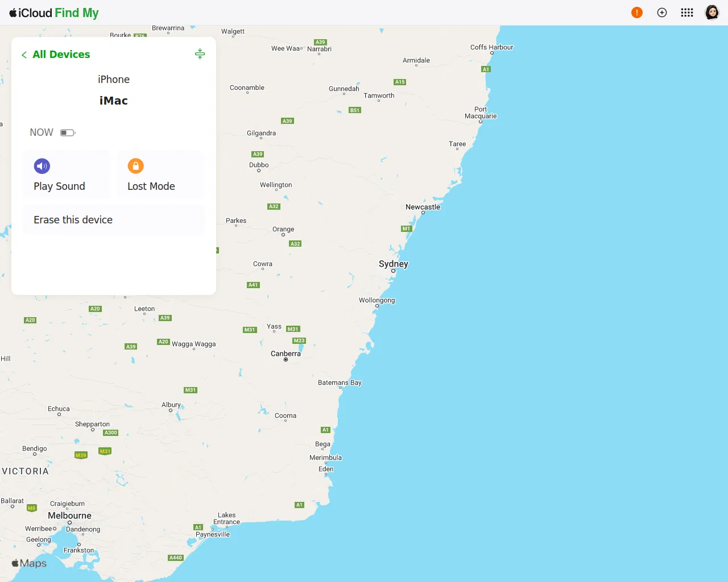This screenshot has height=582, width=728.
Task: Click the B51 highway shield
Action: [x=355, y=110]
